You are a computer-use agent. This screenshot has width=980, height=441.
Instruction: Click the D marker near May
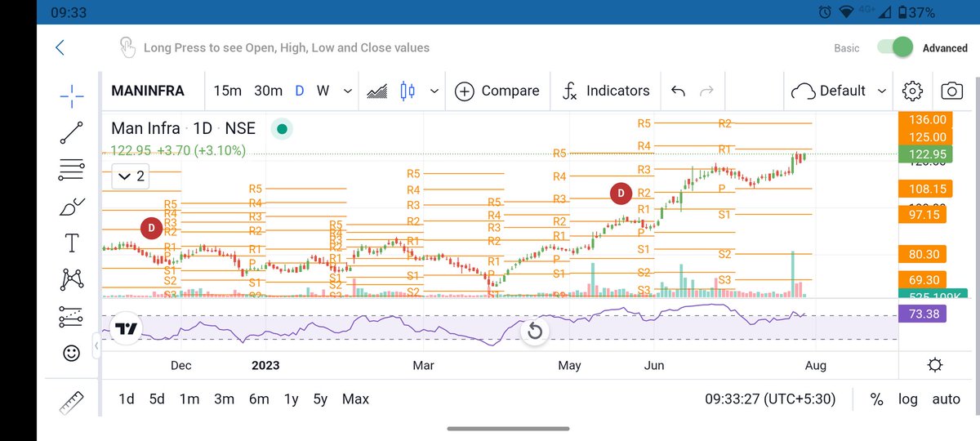click(x=621, y=194)
